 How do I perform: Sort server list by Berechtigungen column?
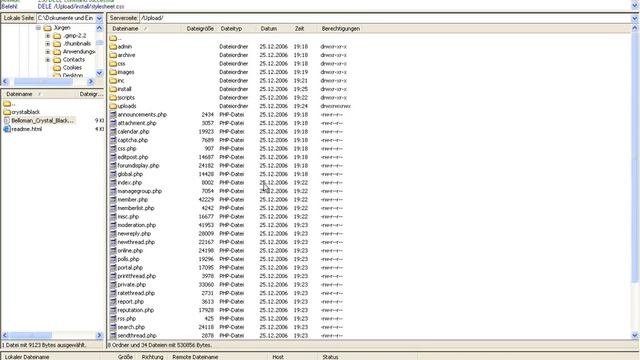[341, 29]
